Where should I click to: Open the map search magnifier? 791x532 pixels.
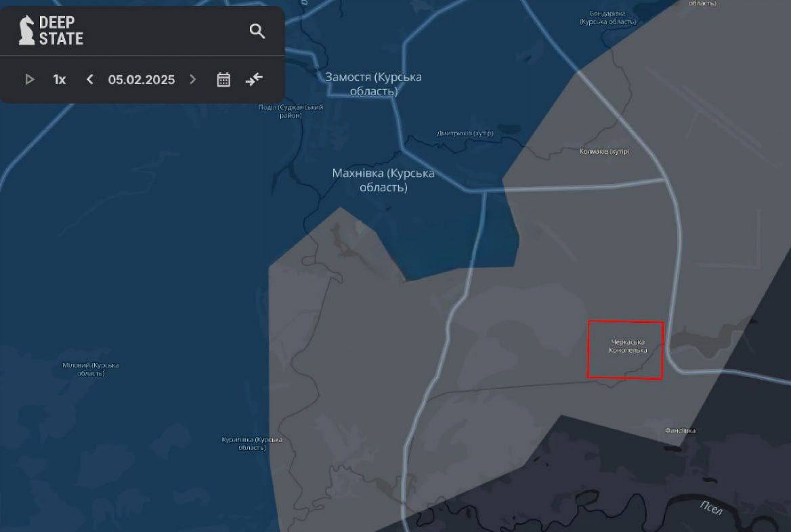coord(257,31)
